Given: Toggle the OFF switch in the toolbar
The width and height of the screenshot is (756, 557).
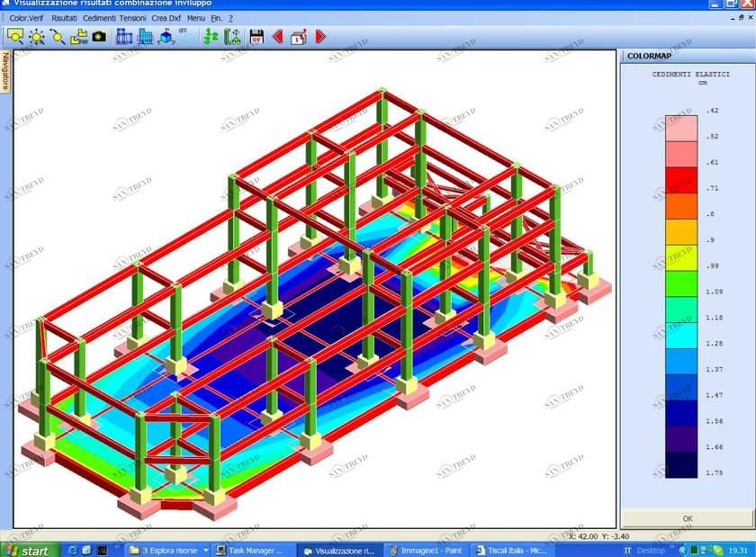Looking at the screenshot, I should [183, 31].
